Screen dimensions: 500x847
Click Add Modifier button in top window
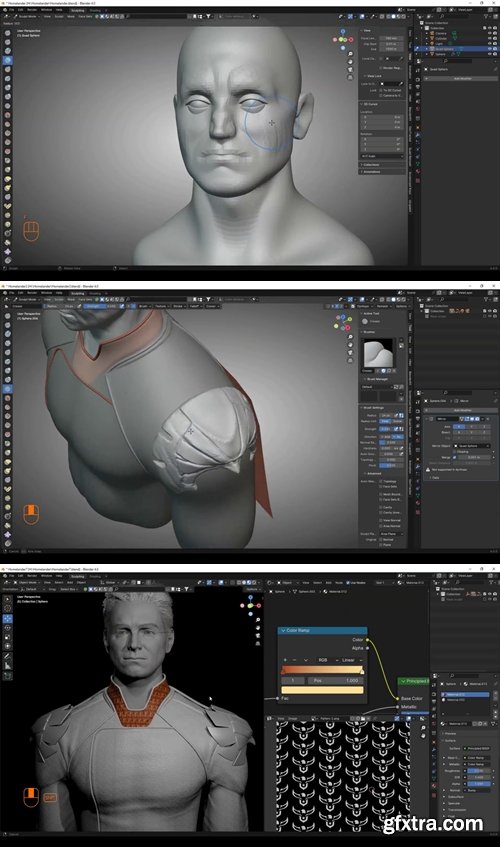[462, 79]
